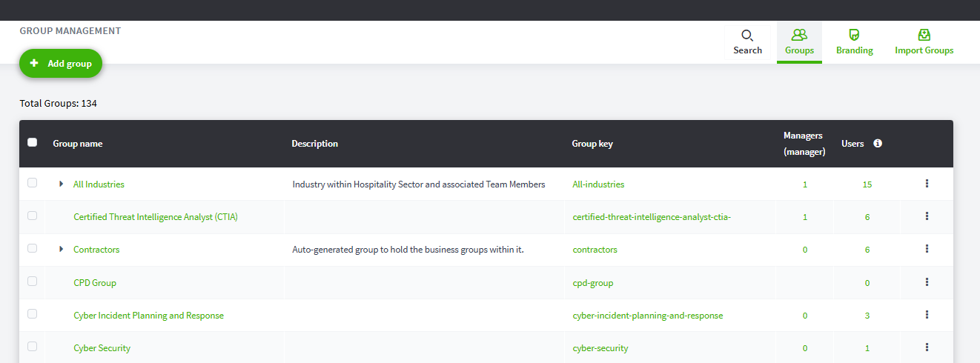This screenshot has height=363, width=980.
Task: Expand the Contractors group arrow
Action: coord(62,250)
